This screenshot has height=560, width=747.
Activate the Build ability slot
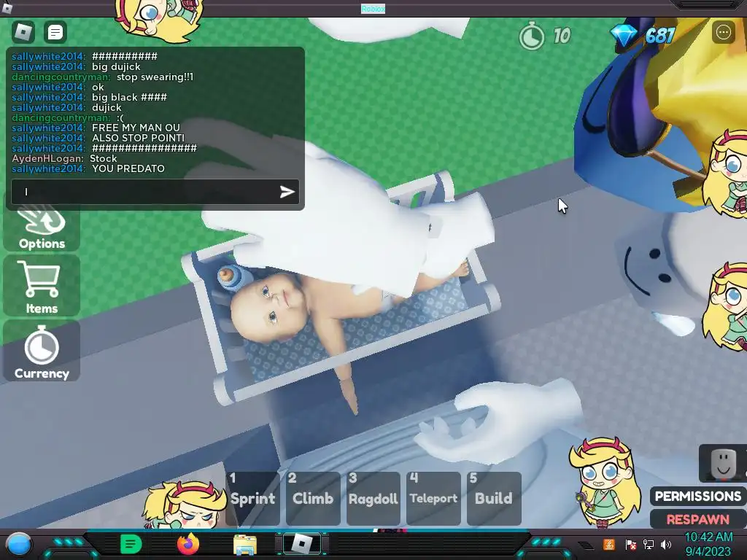[494, 498]
